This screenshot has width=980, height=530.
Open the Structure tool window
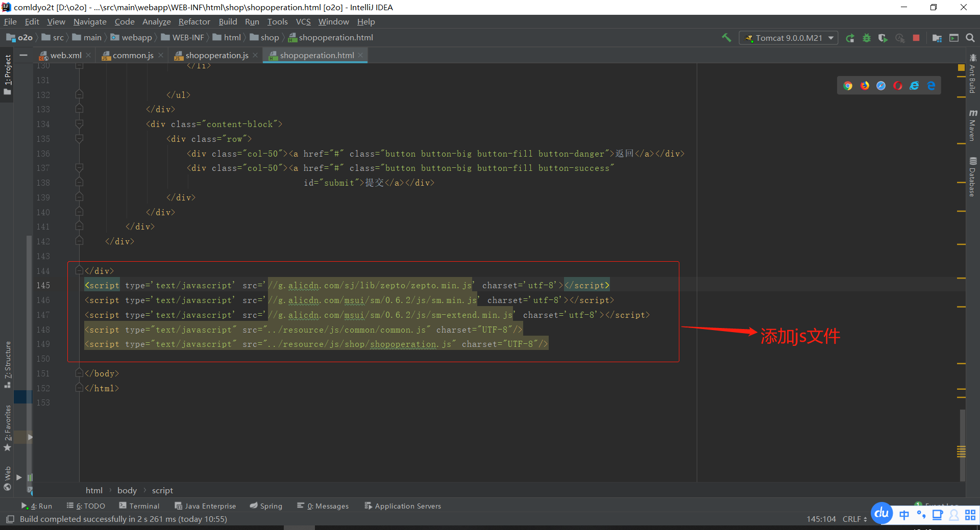pos(7,364)
